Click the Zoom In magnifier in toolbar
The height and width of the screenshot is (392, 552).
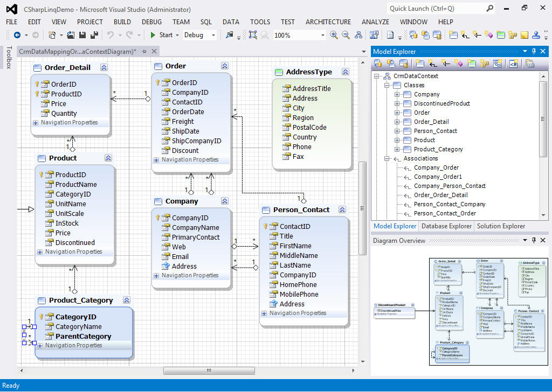click(x=334, y=35)
